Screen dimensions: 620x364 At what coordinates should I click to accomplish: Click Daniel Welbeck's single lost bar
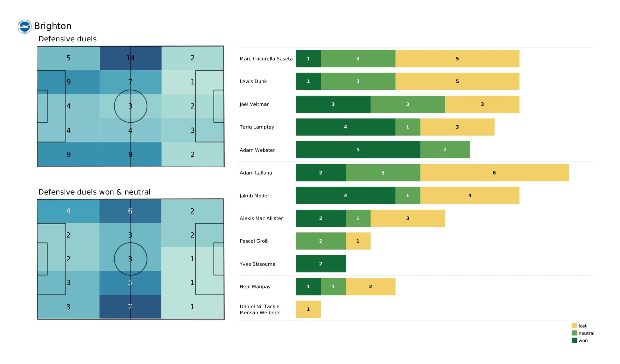(308, 309)
